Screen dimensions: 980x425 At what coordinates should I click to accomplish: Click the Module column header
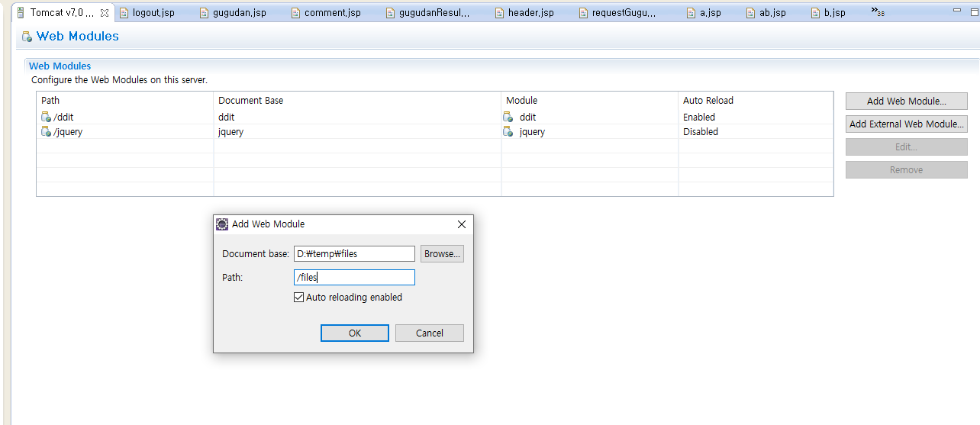tap(590, 100)
